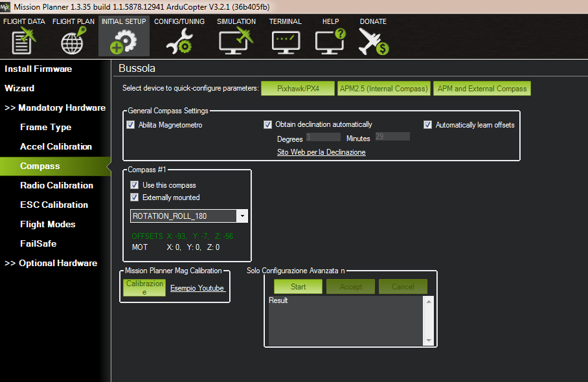The height and width of the screenshot is (382, 588).
Task: Open Install Firmware page
Action: pyautogui.click(x=38, y=69)
